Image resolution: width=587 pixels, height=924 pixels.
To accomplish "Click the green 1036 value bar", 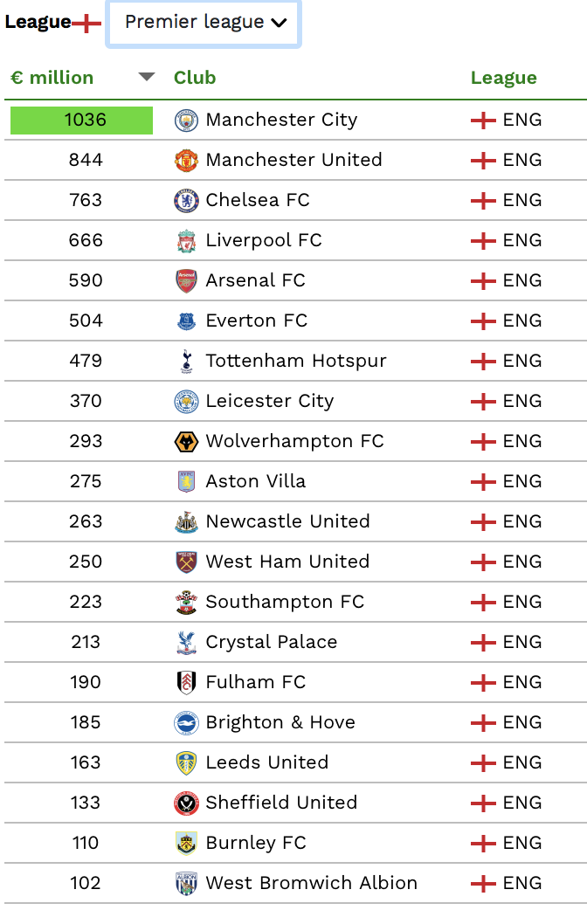I will pos(82,121).
